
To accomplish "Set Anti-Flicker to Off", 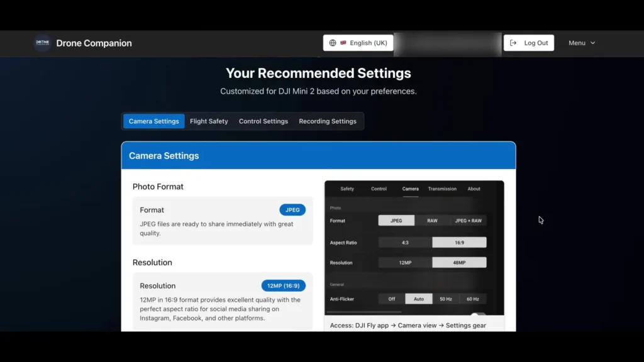I will (x=392, y=299).
